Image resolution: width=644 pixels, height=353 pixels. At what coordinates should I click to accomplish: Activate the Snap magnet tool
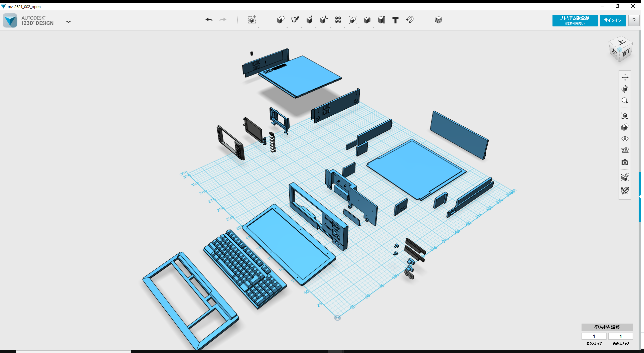(x=410, y=20)
